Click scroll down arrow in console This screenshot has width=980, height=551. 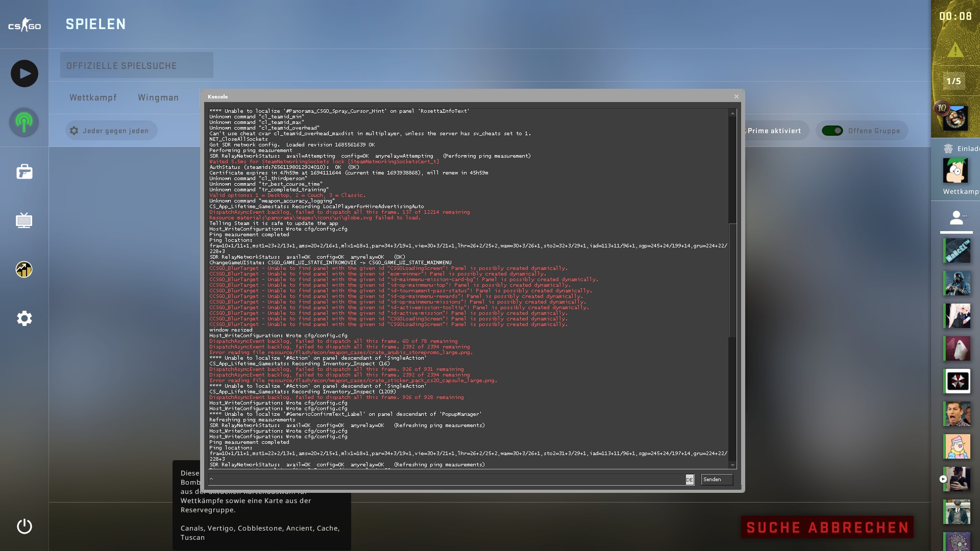pos(732,465)
